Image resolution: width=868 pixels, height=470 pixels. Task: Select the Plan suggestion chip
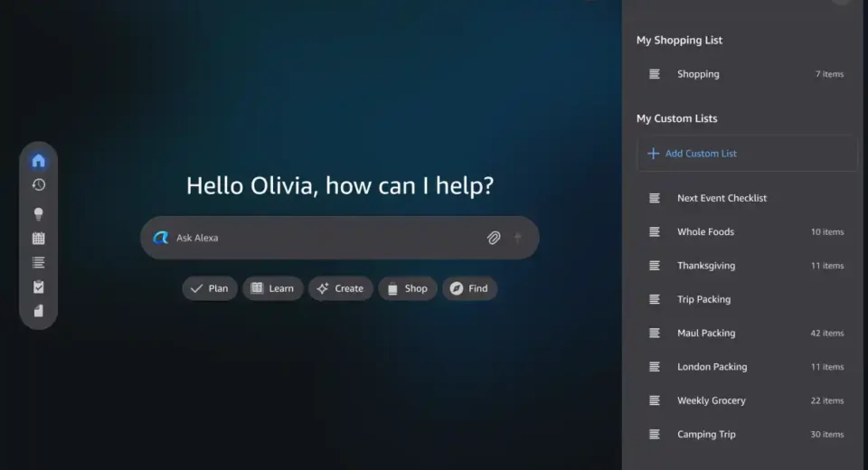[x=210, y=288]
